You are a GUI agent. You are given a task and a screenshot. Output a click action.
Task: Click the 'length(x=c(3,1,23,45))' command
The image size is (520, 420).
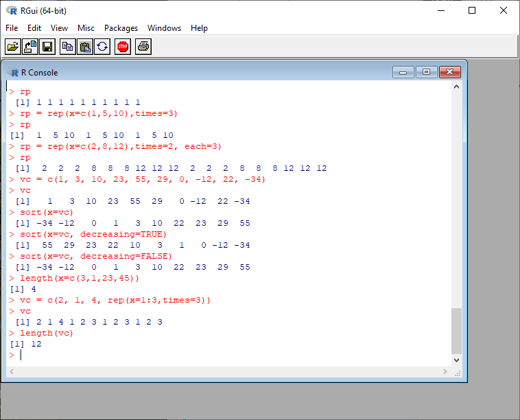80,278
